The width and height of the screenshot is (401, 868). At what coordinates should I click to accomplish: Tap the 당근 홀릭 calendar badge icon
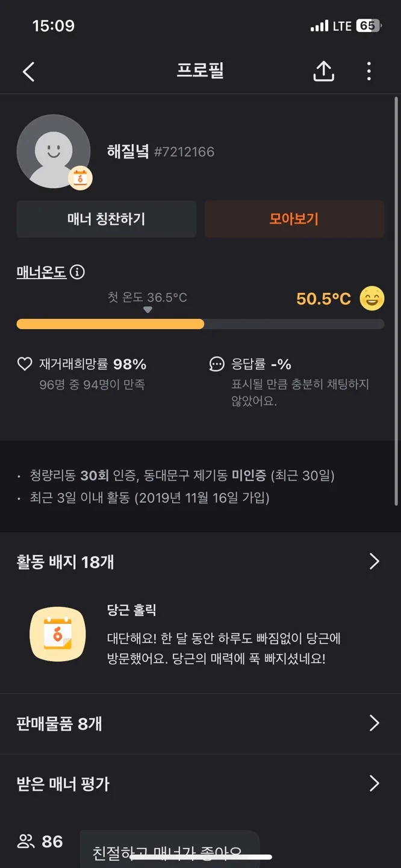click(58, 634)
